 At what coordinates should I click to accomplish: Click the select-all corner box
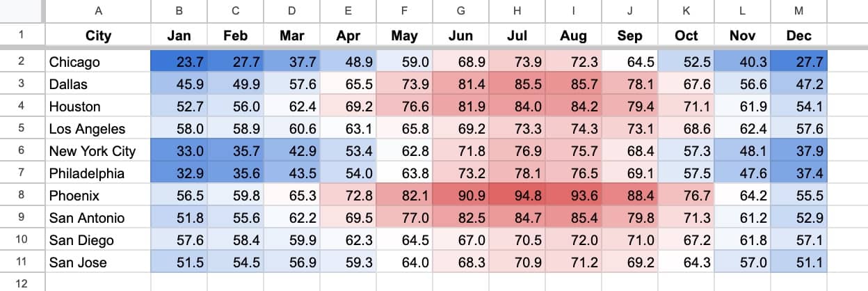21,10
